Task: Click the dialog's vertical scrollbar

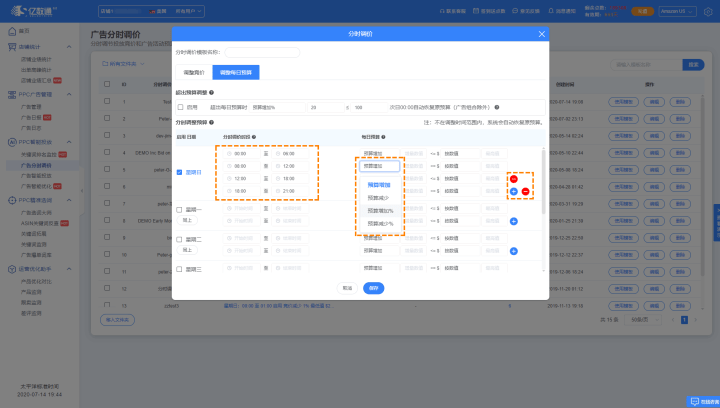Action: (544, 181)
